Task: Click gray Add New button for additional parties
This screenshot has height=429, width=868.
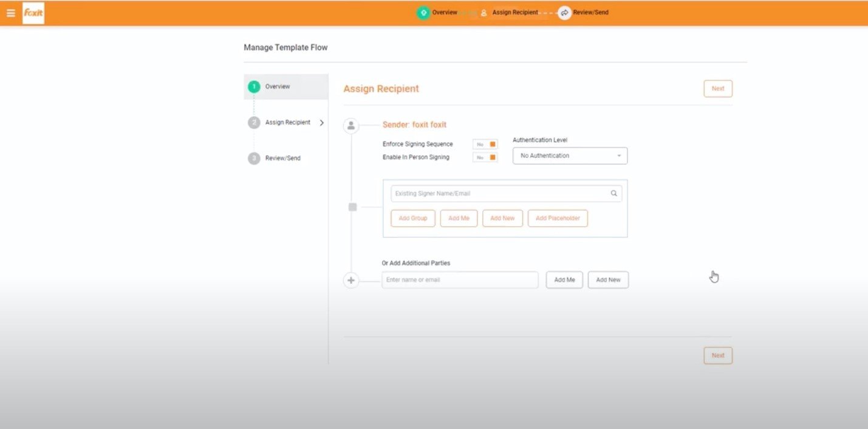Action: [608, 280]
